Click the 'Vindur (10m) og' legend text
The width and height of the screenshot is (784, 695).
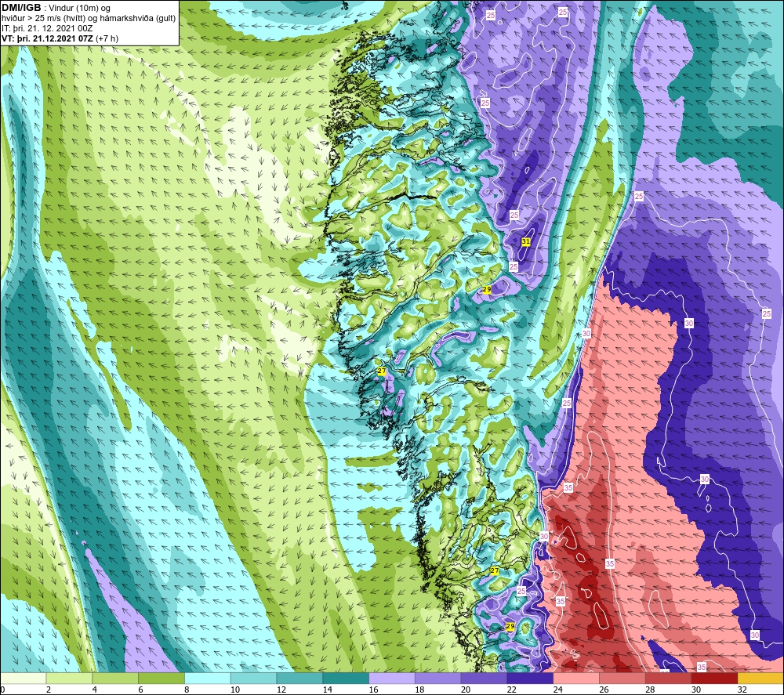point(79,9)
